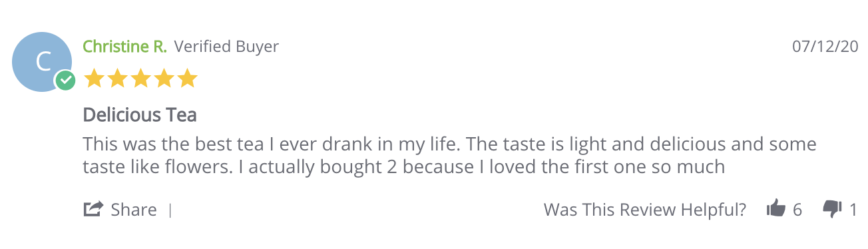This screenshot has width=868, height=249.
Task: Click the thumbs up helpful icon
Action: 776,209
